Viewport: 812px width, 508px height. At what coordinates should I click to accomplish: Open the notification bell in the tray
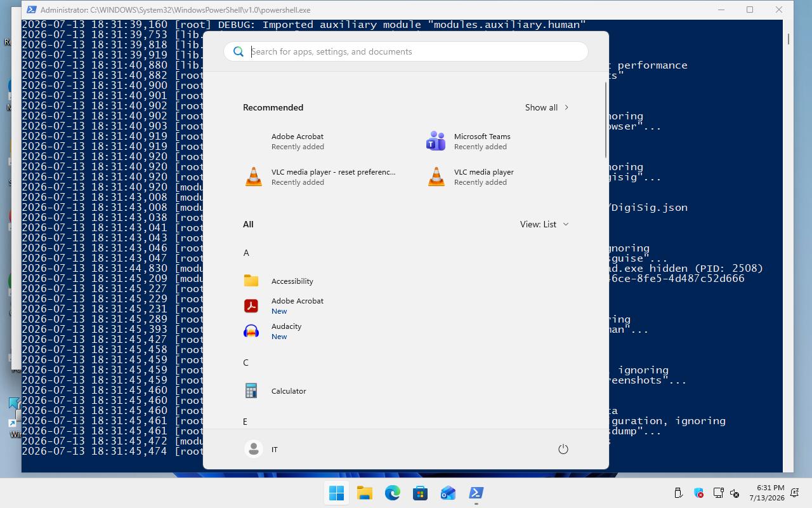pyautogui.click(x=794, y=493)
